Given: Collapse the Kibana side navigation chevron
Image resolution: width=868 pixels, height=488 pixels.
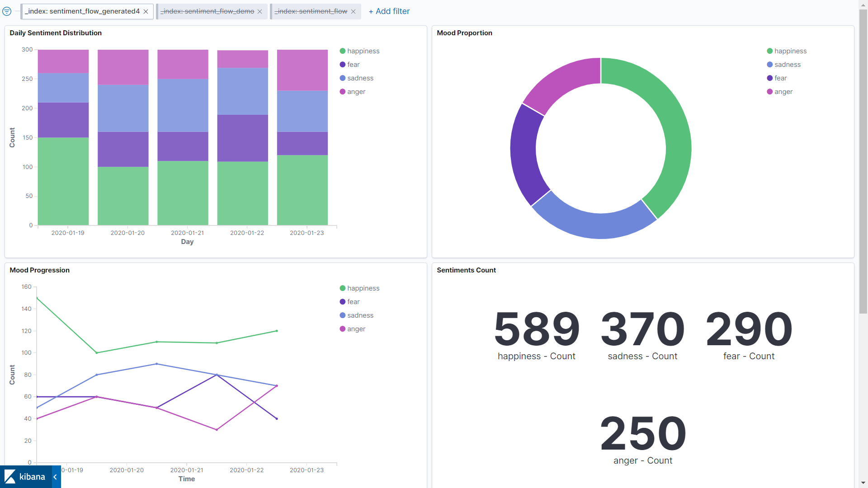Looking at the screenshot, I should pos(55,477).
